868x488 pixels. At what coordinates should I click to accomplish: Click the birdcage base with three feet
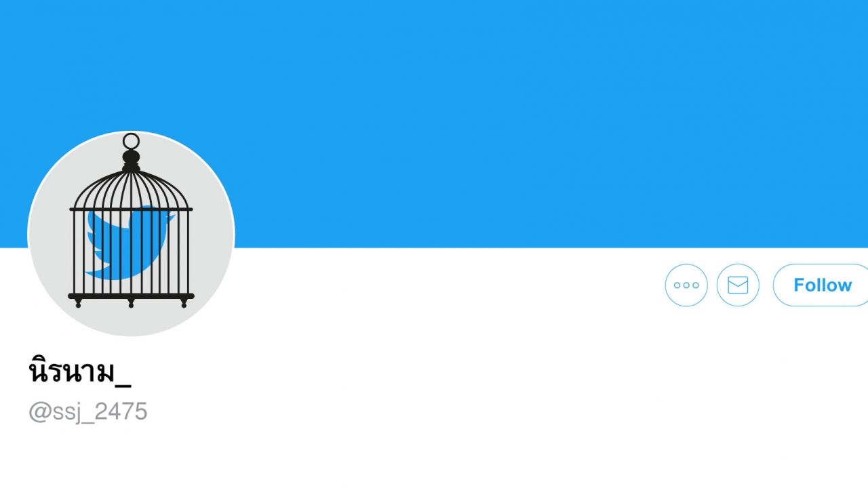pyautogui.click(x=131, y=299)
